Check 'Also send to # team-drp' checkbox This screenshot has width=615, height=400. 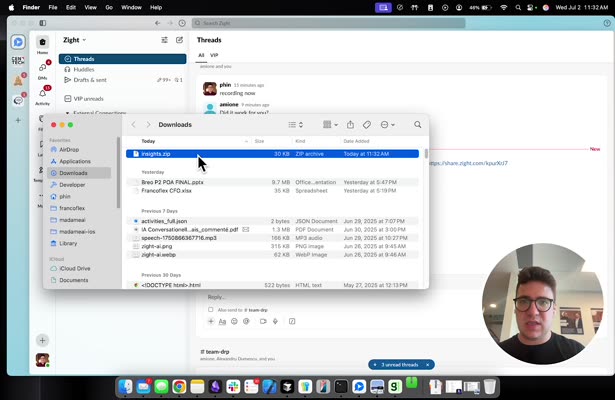point(211,309)
